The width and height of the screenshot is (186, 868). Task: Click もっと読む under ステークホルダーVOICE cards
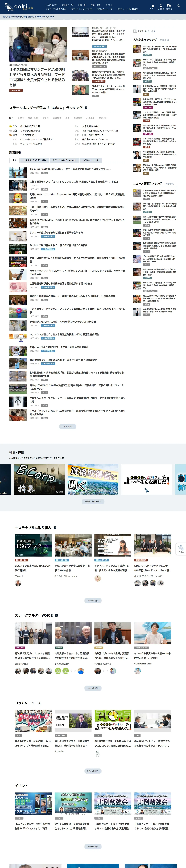[93, 688]
